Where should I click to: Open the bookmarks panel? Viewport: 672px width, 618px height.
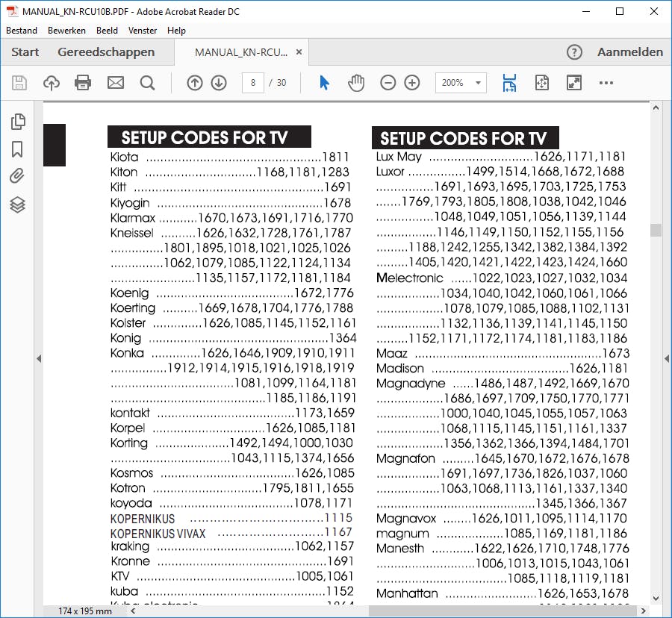pos(17,149)
